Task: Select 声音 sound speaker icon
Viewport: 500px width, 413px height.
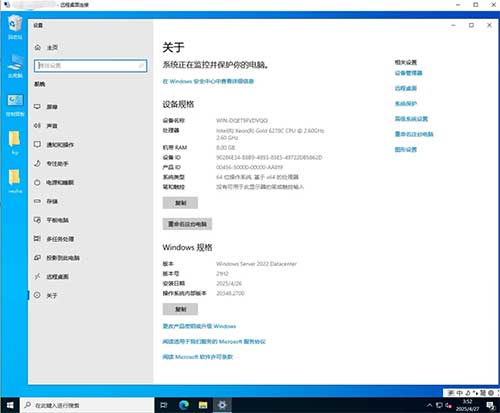Action: coord(37,126)
